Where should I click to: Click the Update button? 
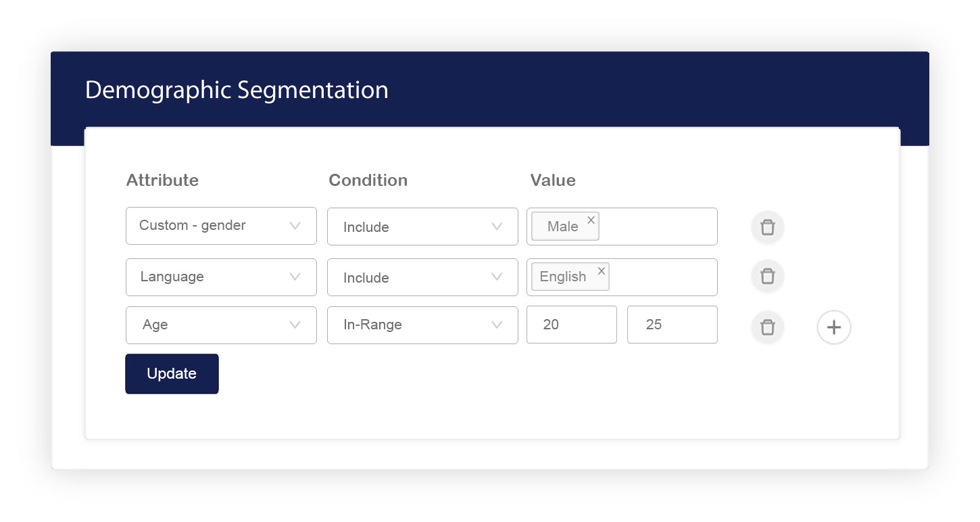(172, 374)
